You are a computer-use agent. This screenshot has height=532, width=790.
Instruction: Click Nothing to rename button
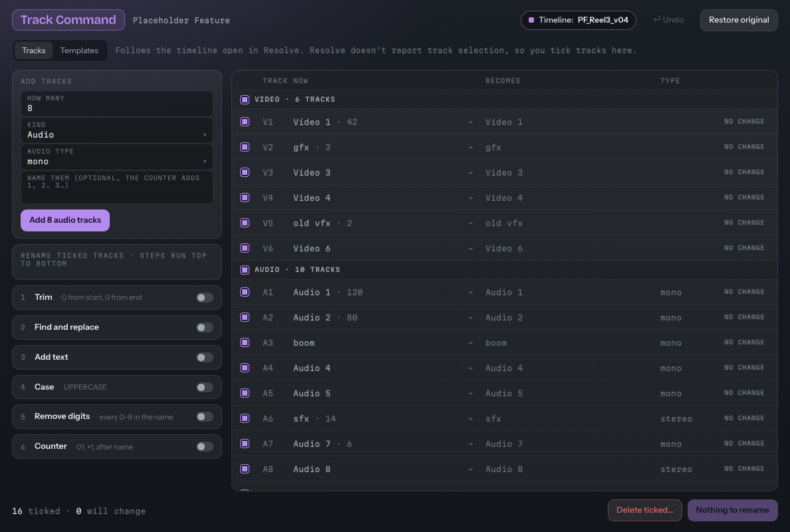pyautogui.click(x=733, y=510)
